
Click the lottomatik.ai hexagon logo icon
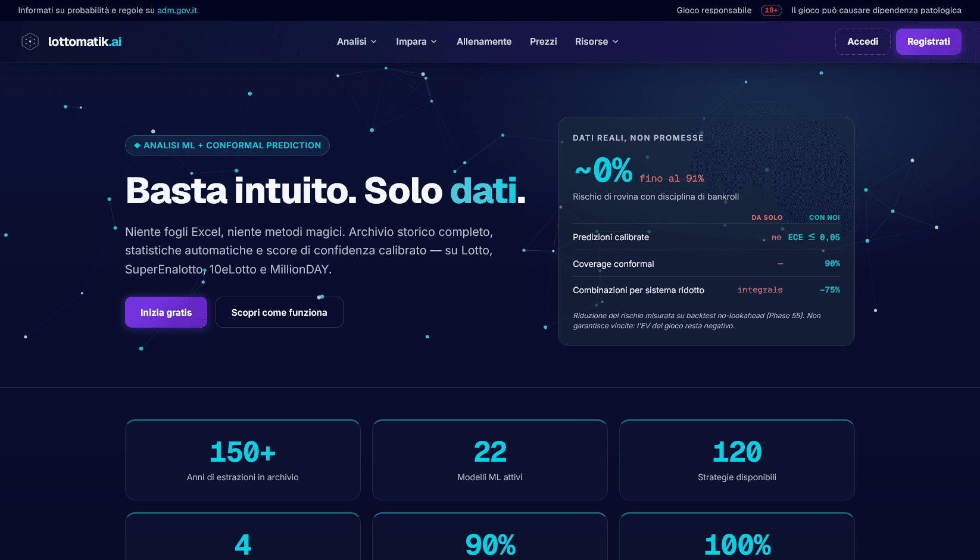click(x=30, y=41)
